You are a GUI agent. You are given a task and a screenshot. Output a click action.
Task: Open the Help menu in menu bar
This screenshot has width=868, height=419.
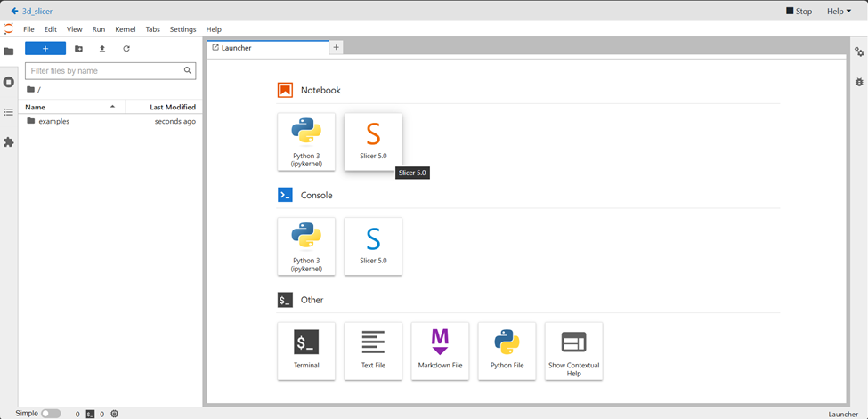tap(214, 29)
